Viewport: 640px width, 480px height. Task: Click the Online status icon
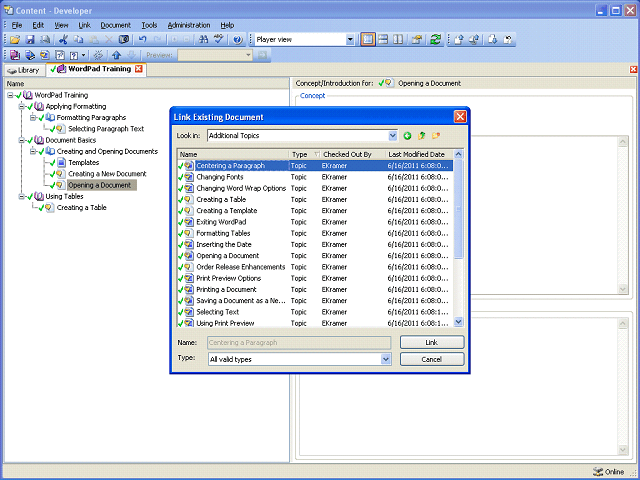point(598,472)
